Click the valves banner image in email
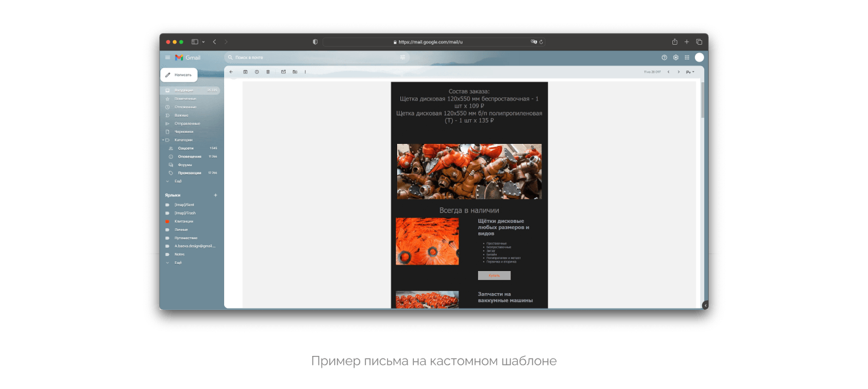 pos(470,171)
